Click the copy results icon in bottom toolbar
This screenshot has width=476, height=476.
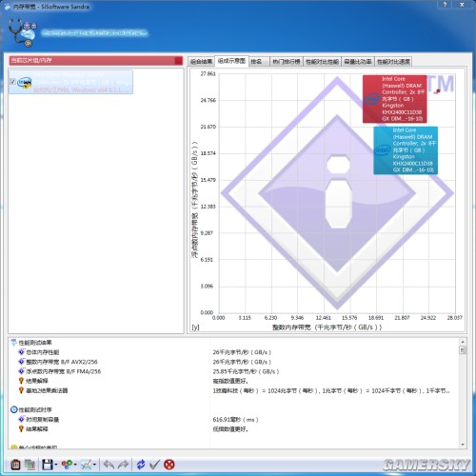point(30,465)
